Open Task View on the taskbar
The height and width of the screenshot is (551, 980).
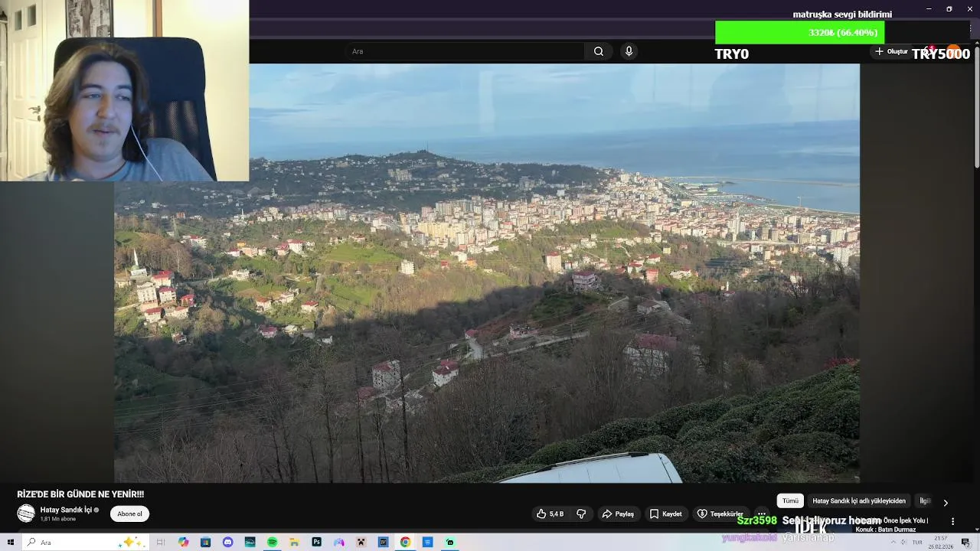click(161, 542)
